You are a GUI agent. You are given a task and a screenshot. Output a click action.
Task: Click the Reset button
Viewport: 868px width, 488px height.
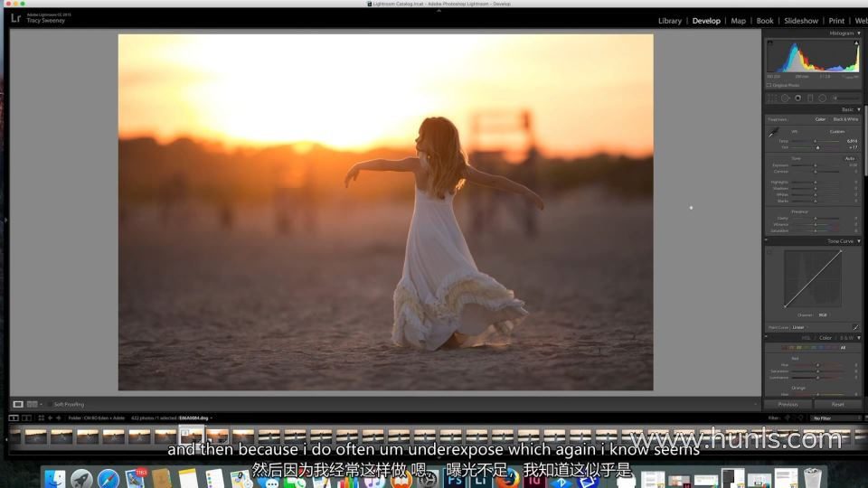click(x=837, y=404)
